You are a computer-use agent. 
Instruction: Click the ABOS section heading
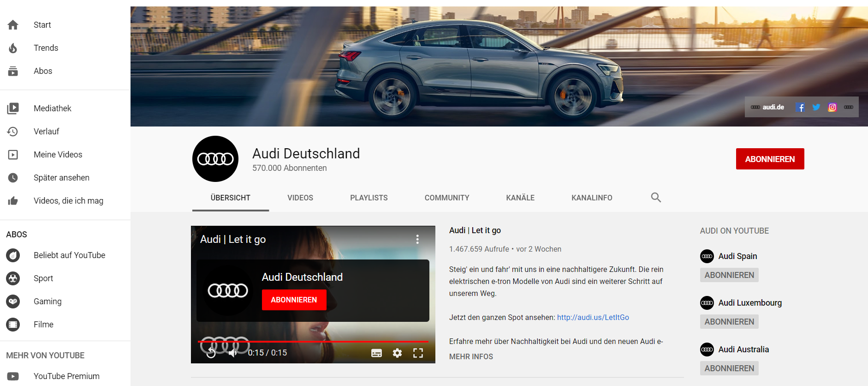(17, 235)
